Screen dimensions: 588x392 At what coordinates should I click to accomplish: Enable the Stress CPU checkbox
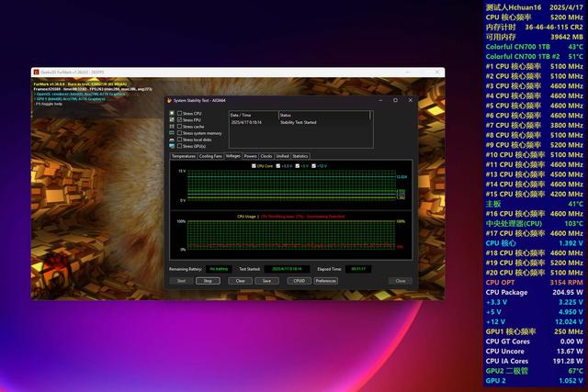coord(179,113)
